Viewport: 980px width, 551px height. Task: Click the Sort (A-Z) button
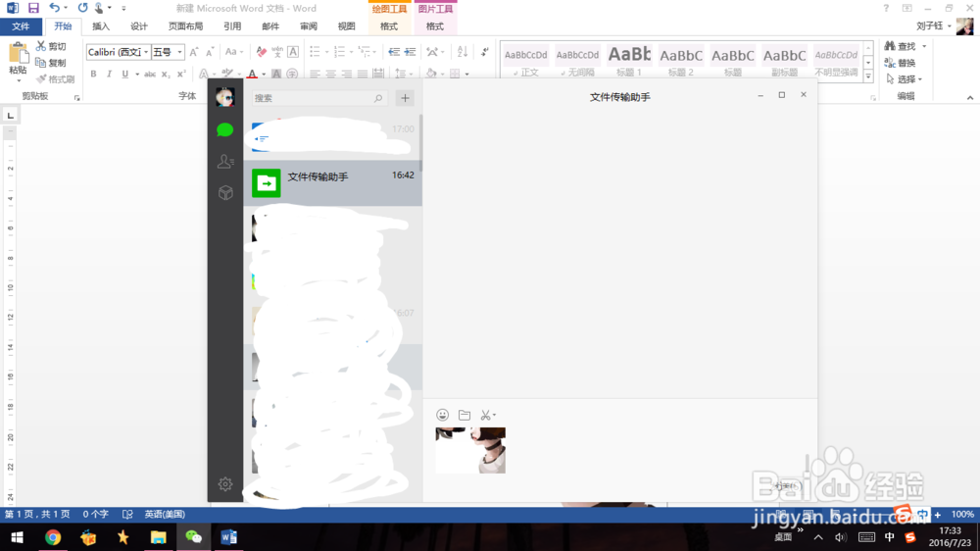[463, 52]
